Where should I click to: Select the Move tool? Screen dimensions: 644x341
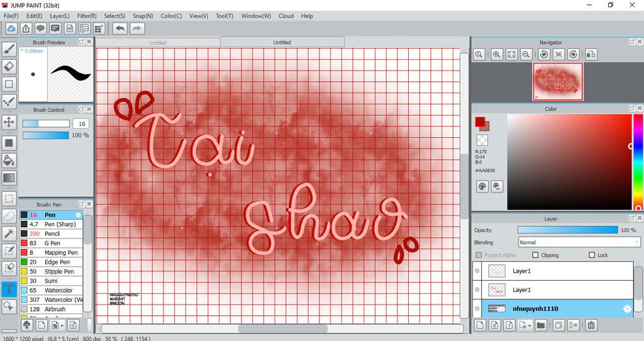click(9, 122)
